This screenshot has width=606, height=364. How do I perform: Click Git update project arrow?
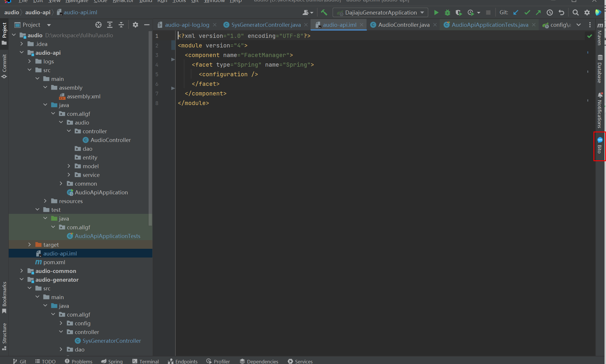tap(516, 13)
